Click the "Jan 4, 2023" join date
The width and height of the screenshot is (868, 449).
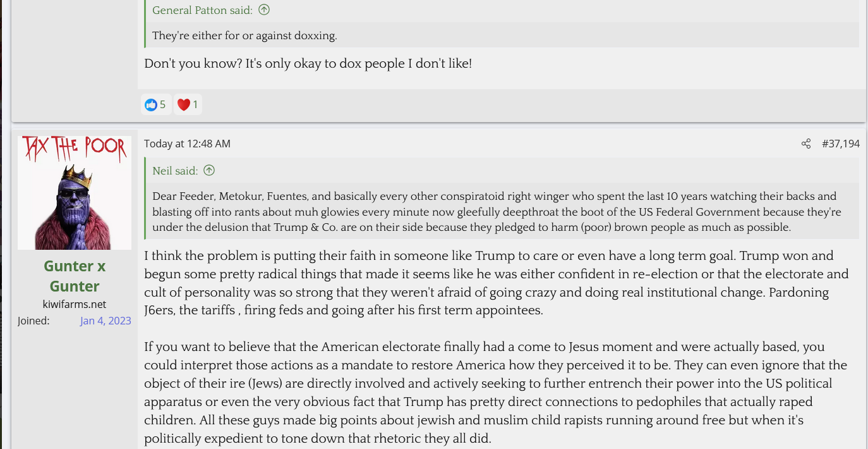[105, 321]
